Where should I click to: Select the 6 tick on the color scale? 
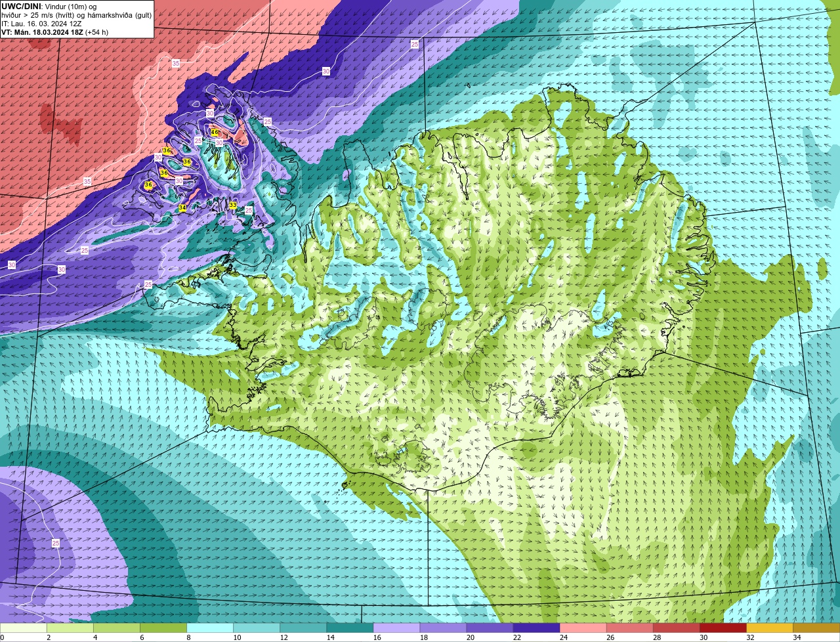coord(141,637)
